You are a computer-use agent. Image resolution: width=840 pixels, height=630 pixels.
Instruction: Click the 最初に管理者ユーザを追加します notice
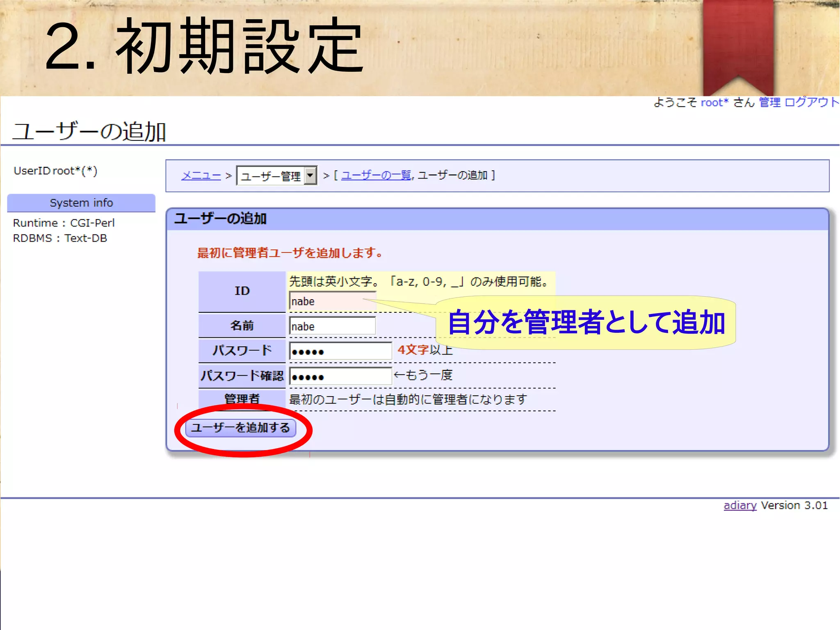(290, 253)
